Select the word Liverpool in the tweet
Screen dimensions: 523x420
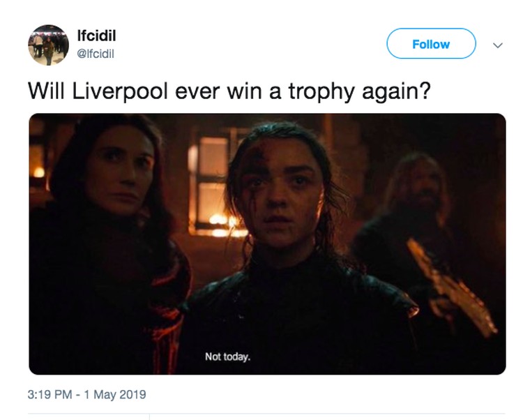pos(120,91)
